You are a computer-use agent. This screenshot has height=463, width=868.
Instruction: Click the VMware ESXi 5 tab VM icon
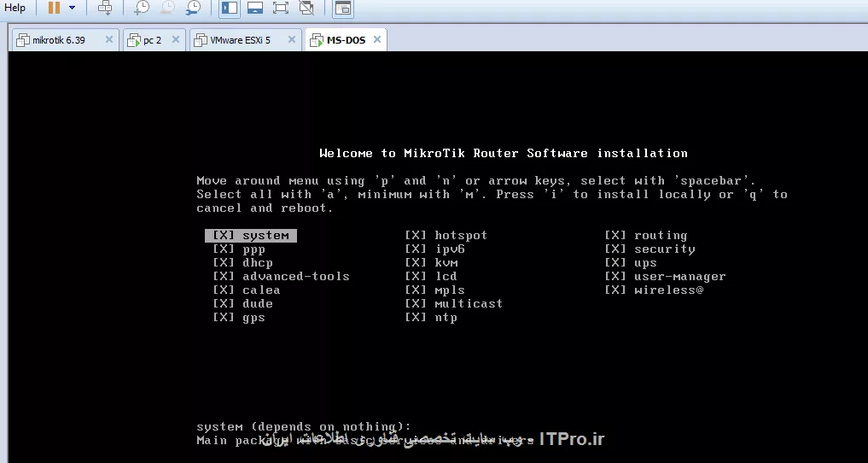click(x=200, y=40)
